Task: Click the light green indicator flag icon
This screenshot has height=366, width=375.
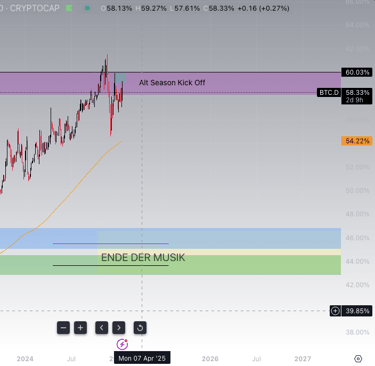Action: 69,8
